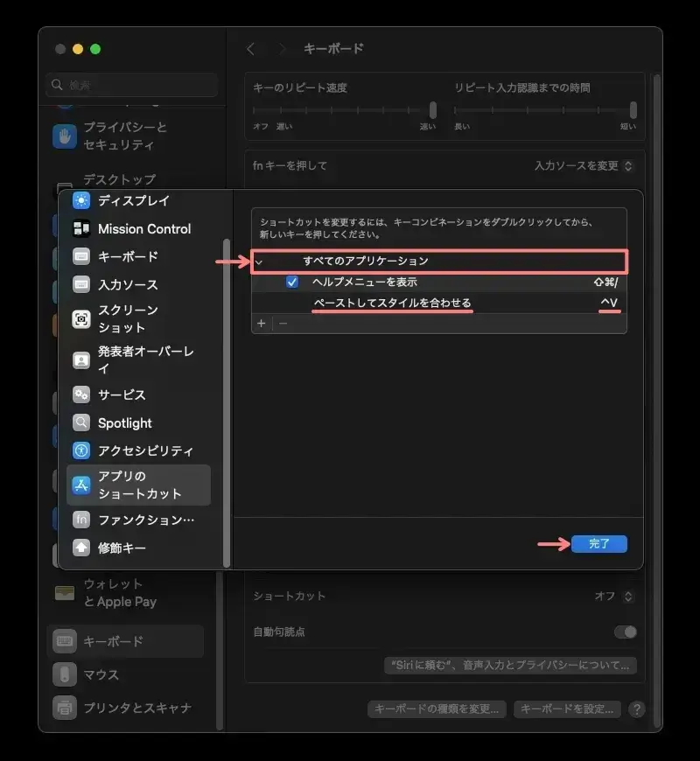Viewport: 700px width, 761px height.
Task: Click the ファンクションキー fn icon
Action: tap(80, 520)
